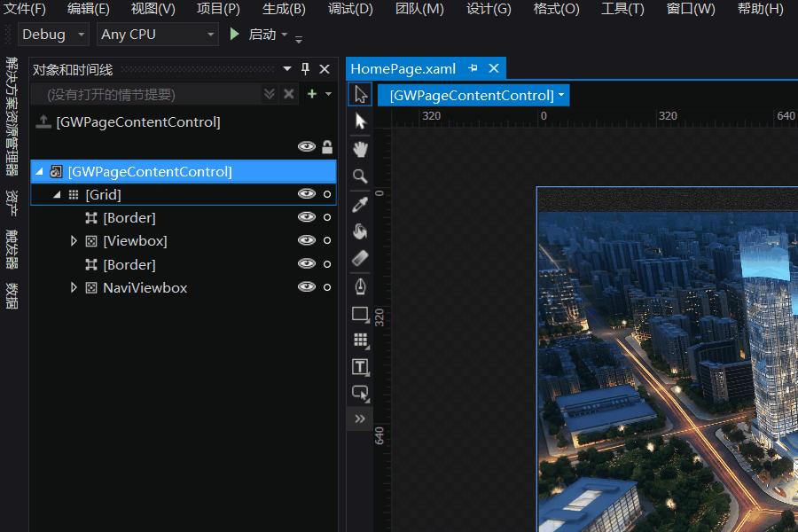Open the Any CPU platform dropdown
The image size is (798, 532).
158,35
